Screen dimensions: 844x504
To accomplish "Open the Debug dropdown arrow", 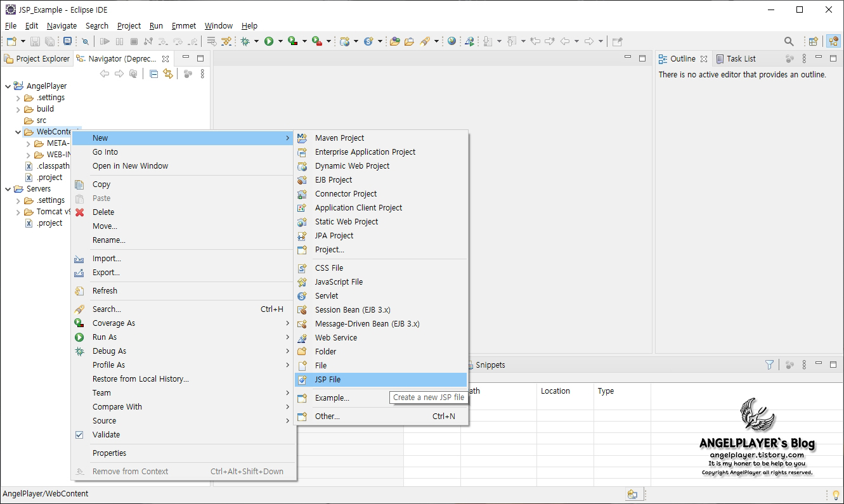I will coord(257,41).
